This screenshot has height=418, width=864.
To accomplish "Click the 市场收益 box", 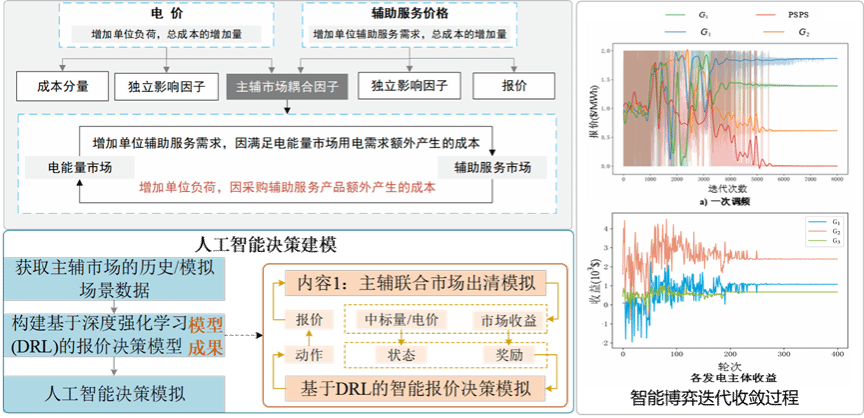I will pos(506,321).
